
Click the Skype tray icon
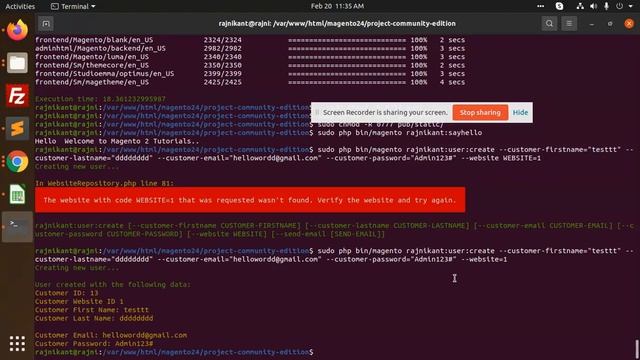(x=560, y=6)
